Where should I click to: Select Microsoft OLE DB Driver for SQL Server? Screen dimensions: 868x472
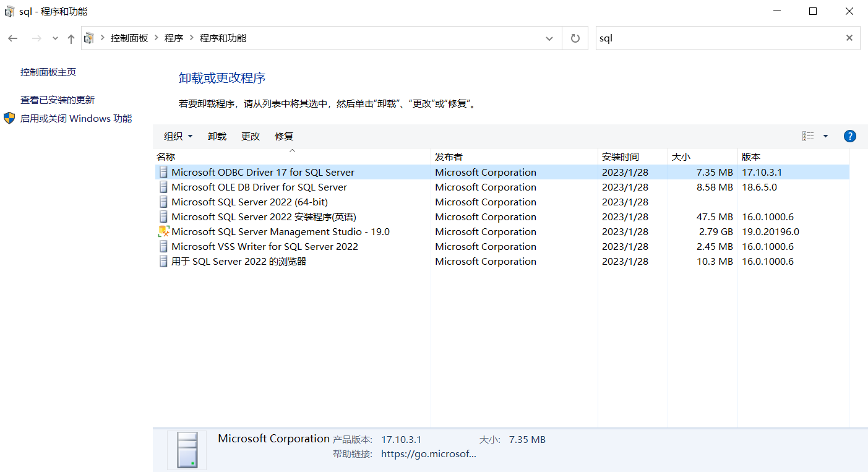click(259, 187)
